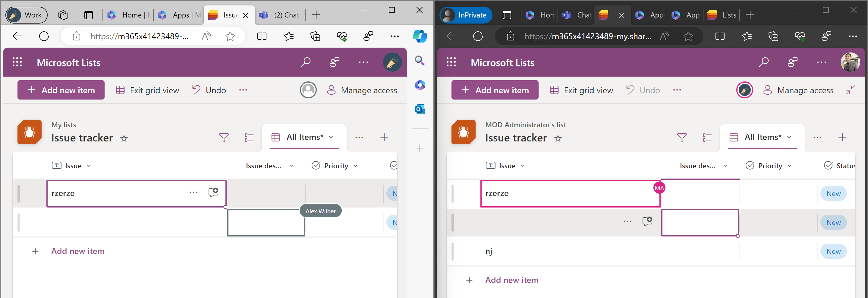Screen dimensions: 868x298
Task: Click the Microsoft Lists app launcher waffle
Action: point(17,62)
